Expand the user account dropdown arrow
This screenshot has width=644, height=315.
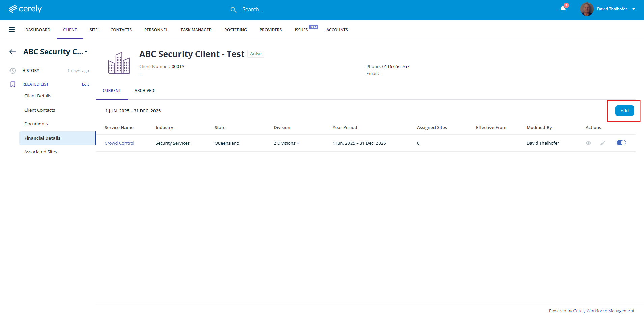pyautogui.click(x=634, y=9)
